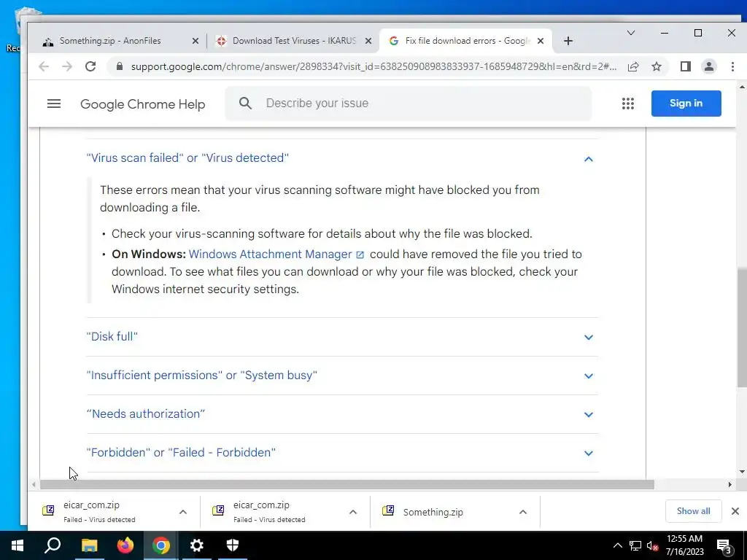Open options arrow for second eicar_com.zip download
Image resolution: width=747 pixels, height=560 pixels.
353,512
